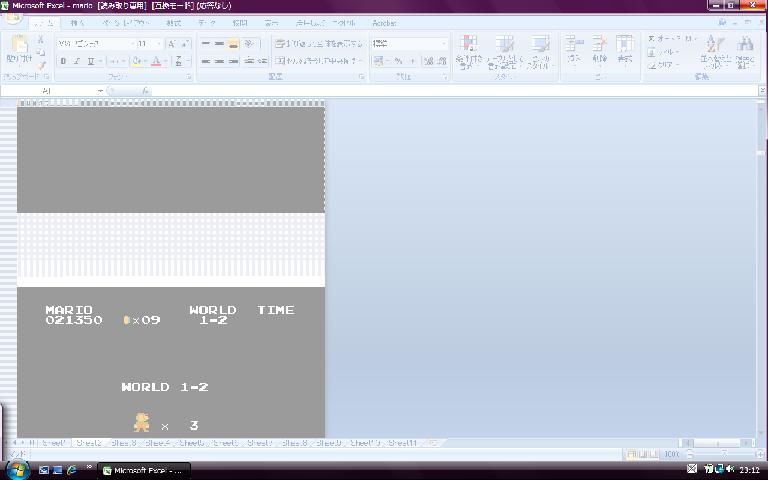
Task: Switch to the Page Layout ribbon tab
Action: pyautogui.click(x=125, y=23)
